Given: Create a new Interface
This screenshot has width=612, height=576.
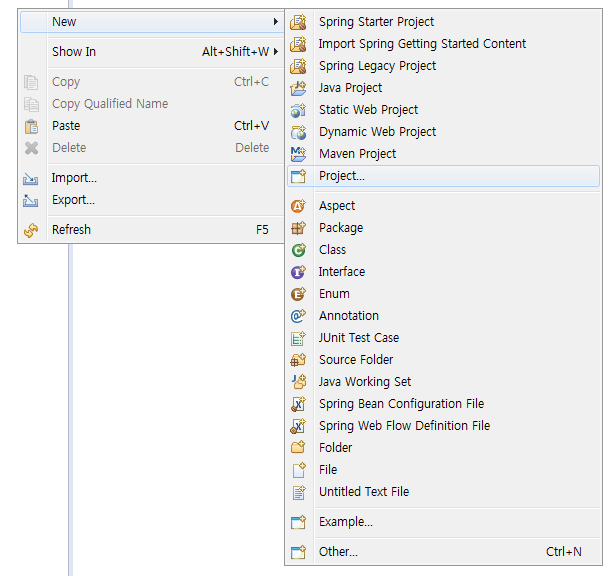Looking at the screenshot, I should [x=443, y=272].
